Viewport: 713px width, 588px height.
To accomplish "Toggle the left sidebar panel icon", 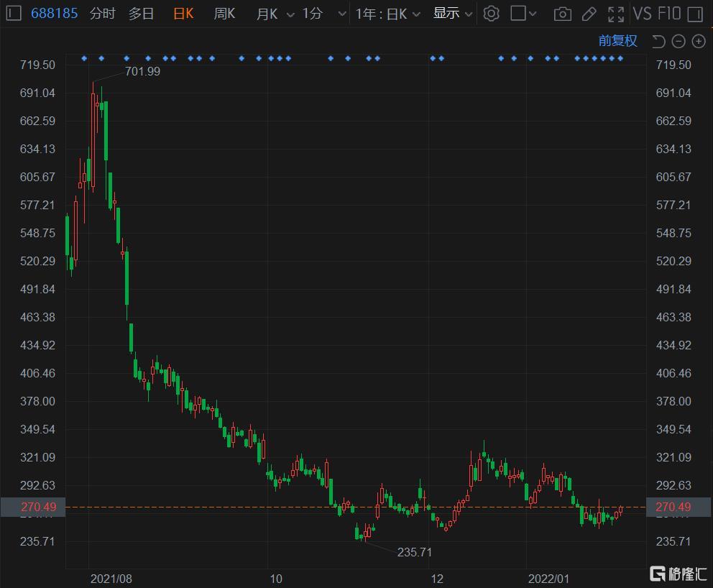I will click(14, 14).
